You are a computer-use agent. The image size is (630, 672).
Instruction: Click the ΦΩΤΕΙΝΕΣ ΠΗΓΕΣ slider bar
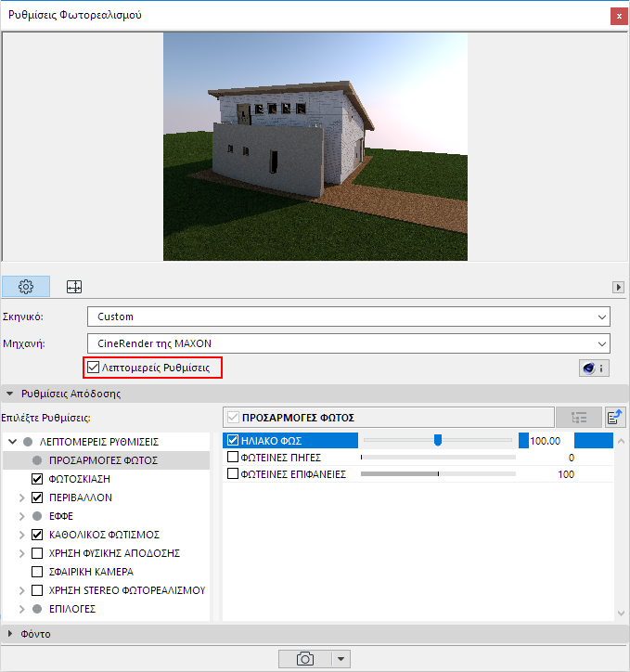coord(438,458)
